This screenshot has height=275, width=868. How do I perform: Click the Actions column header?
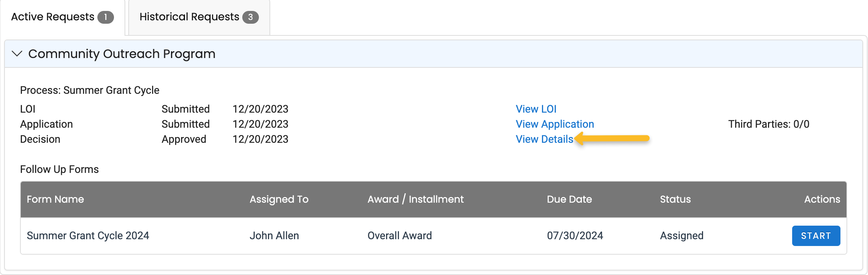[822, 199]
